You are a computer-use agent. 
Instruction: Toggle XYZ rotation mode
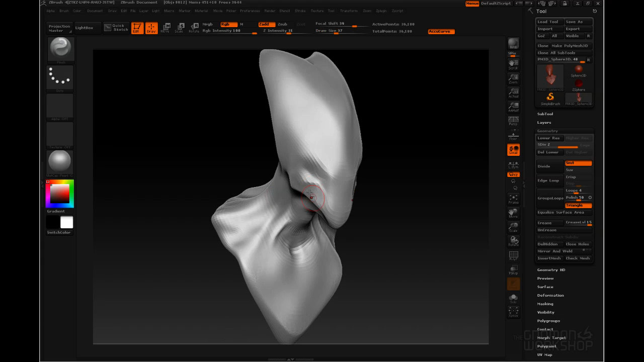pyautogui.click(x=513, y=174)
